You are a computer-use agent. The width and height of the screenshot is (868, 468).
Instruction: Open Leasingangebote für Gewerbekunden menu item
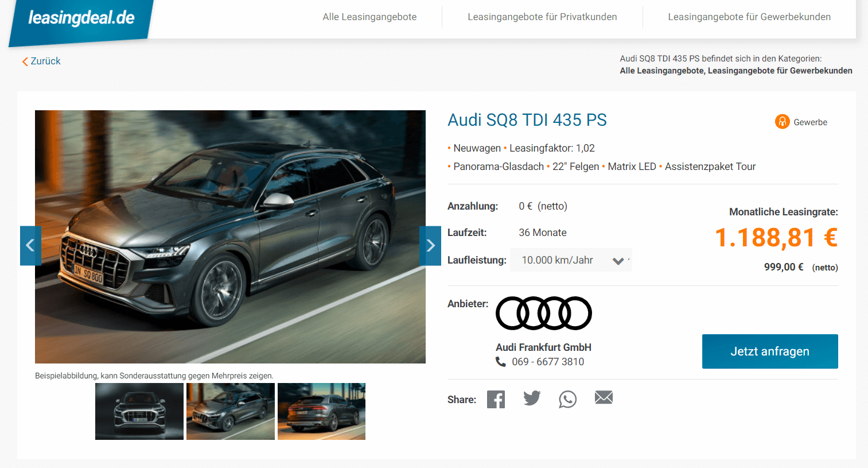pyautogui.click(x=749, y=17)
